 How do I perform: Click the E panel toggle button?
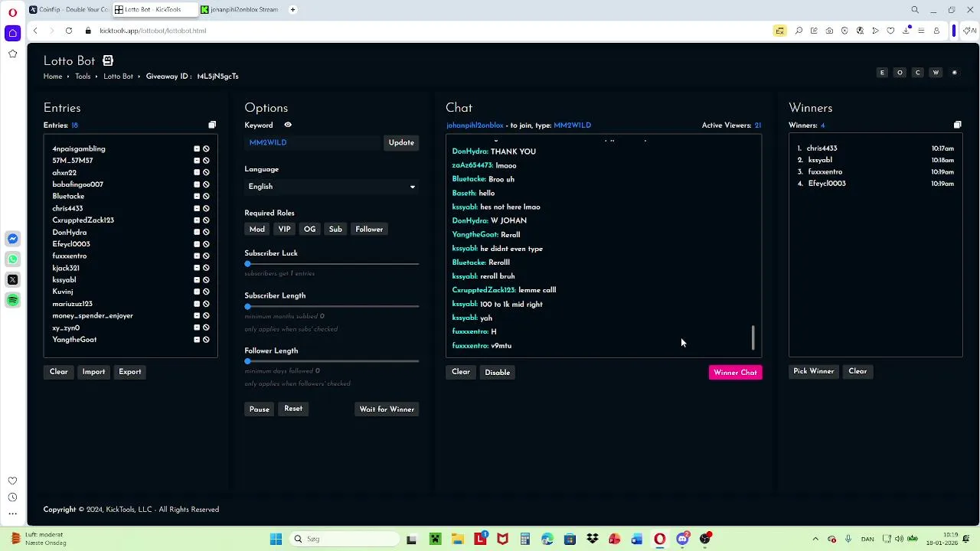point(882,73)
